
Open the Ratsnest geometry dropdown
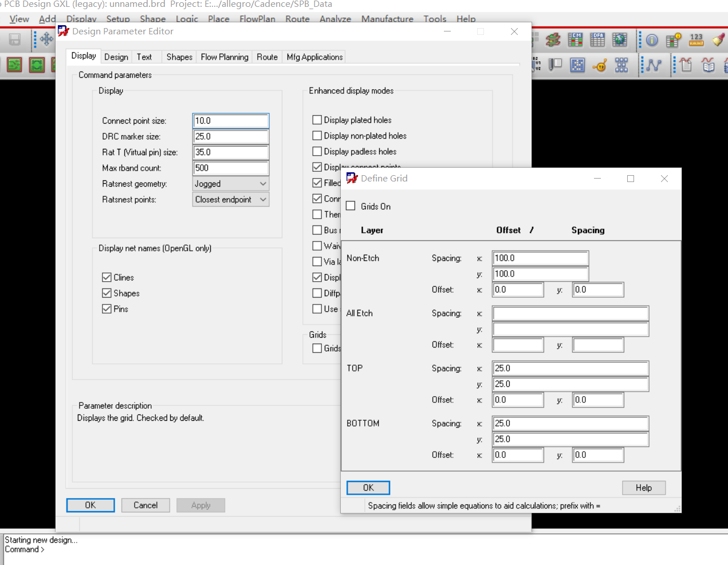click(230, 184)
